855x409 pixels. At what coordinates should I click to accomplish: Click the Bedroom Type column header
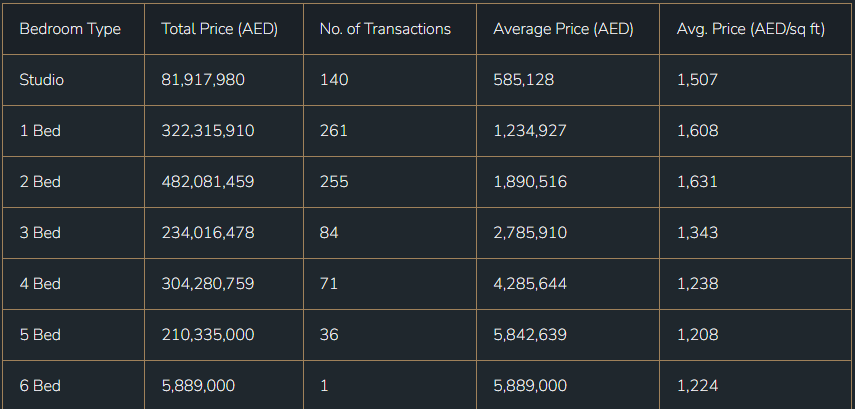(70, 29)
